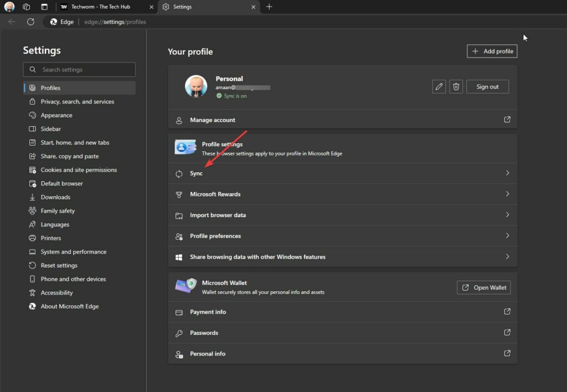Select Profiles in the settings sidebar
This screenshot has height=392, width=567.
point(80,88)
